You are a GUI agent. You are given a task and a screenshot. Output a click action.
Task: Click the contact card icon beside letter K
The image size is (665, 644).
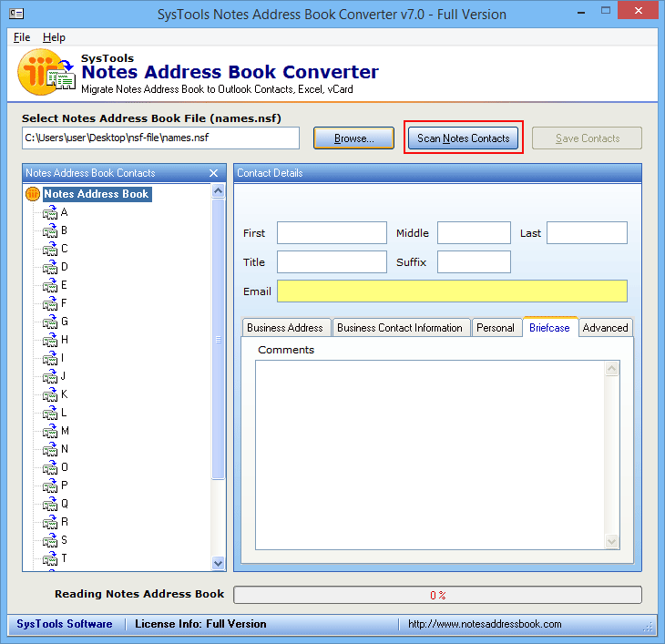(50, 394)
